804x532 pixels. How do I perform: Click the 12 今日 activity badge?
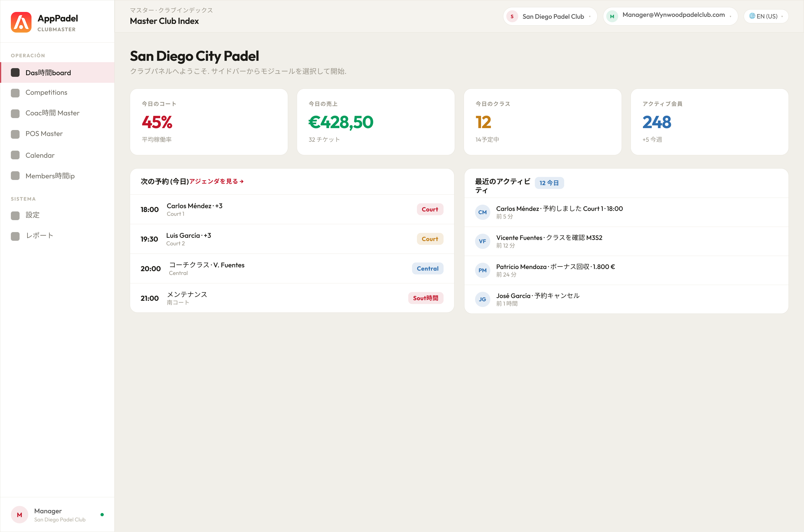pos(549,183)
